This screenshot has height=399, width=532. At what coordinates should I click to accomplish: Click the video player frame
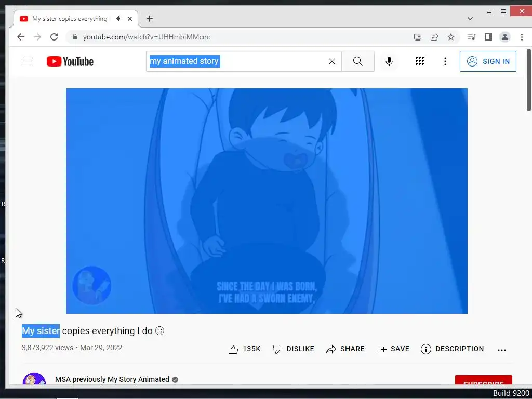coord(267,201)
